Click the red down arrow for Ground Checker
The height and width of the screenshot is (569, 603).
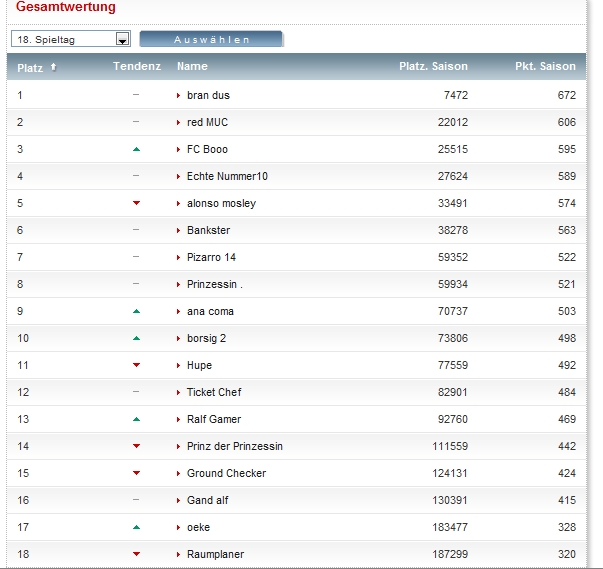click(x=136, y=473)
